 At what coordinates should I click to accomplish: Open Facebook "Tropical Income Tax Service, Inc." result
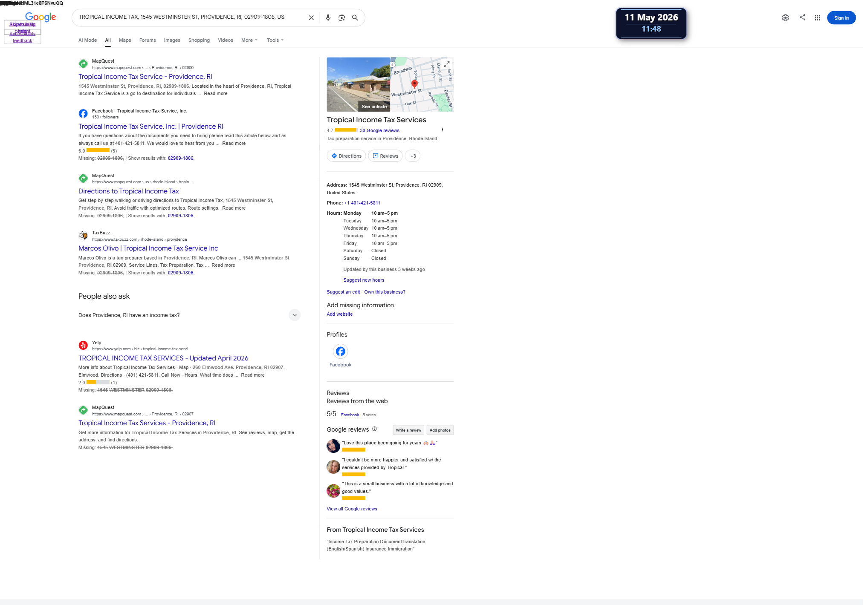click(151, 127)
